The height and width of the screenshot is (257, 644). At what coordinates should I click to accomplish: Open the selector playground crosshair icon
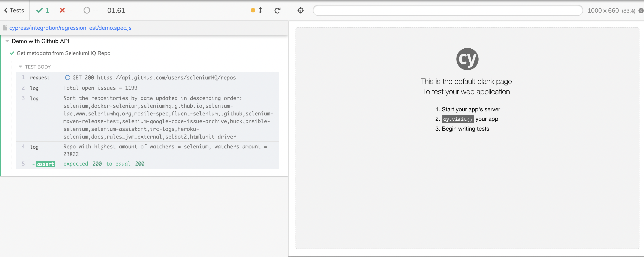click(x=301, y=10)
